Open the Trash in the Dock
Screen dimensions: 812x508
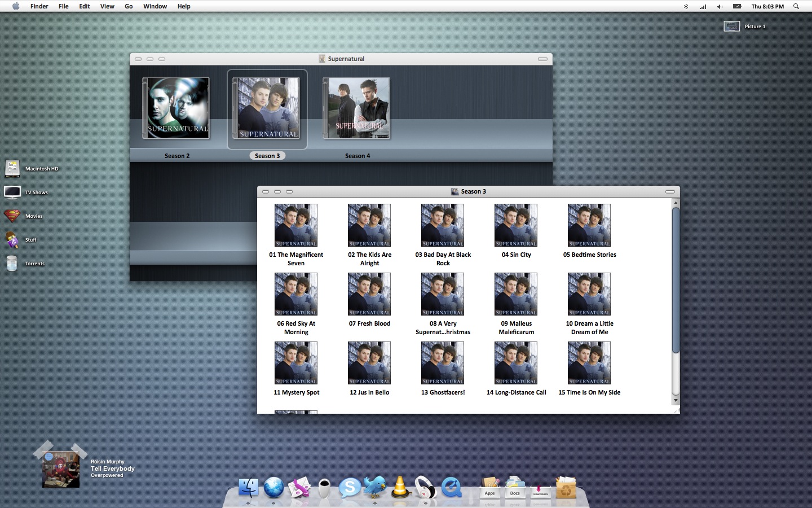click(x=566, y=488)
